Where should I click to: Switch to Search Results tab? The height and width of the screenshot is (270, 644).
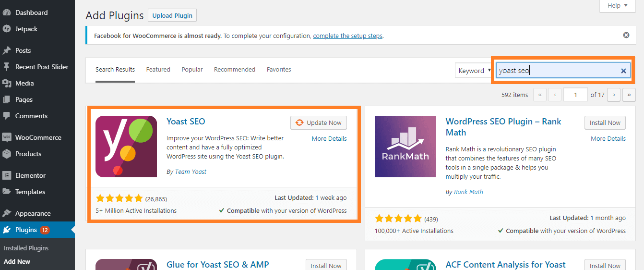(115, 69)
